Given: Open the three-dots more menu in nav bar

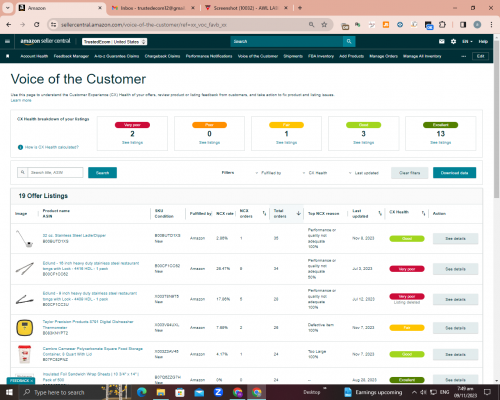Looking at the screenshot, I should (464, 56).
